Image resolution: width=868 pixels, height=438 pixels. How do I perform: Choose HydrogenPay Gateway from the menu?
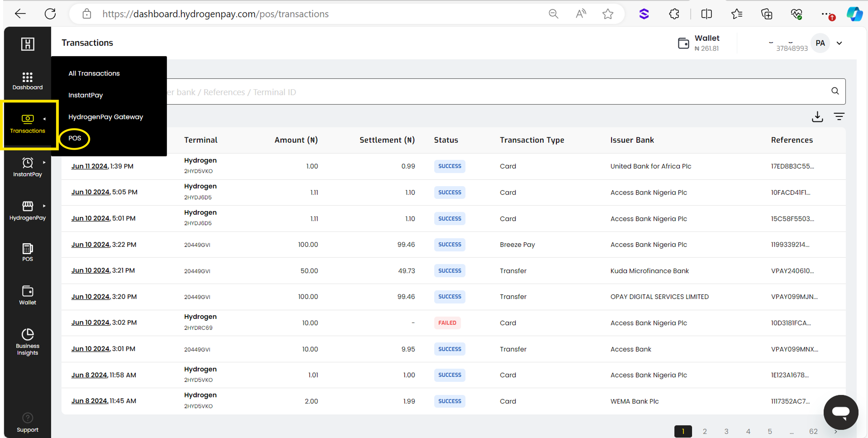point(105,117)
